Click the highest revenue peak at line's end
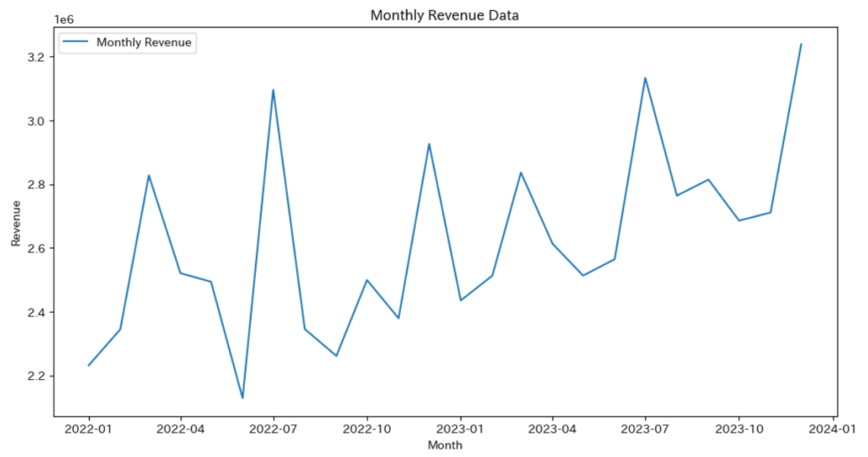Screen dimensions: 868x457 (801, 44)
